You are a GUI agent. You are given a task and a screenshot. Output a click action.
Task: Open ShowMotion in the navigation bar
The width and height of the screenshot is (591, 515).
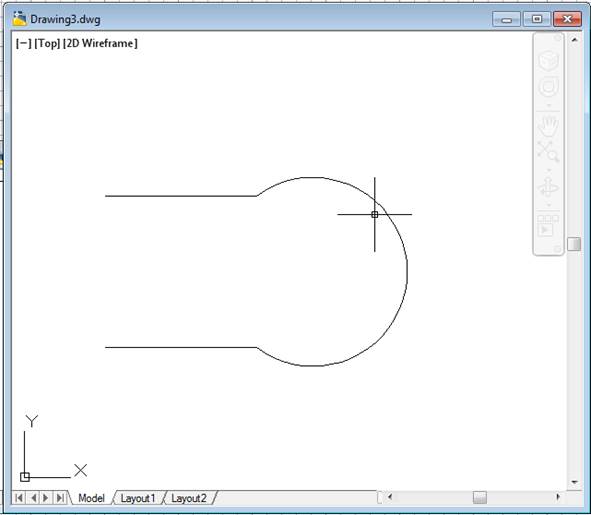pyautogui.click(x=548, y=226)
